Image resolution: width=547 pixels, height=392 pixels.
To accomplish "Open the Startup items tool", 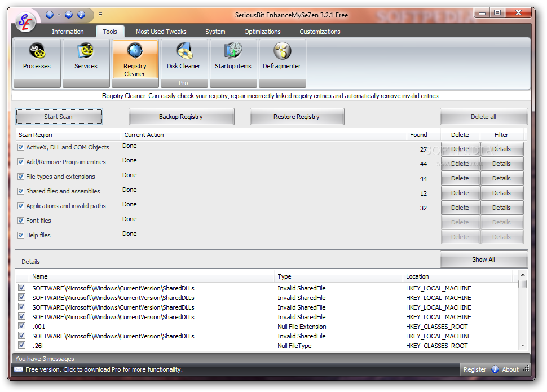I will (x=233, y=63).
